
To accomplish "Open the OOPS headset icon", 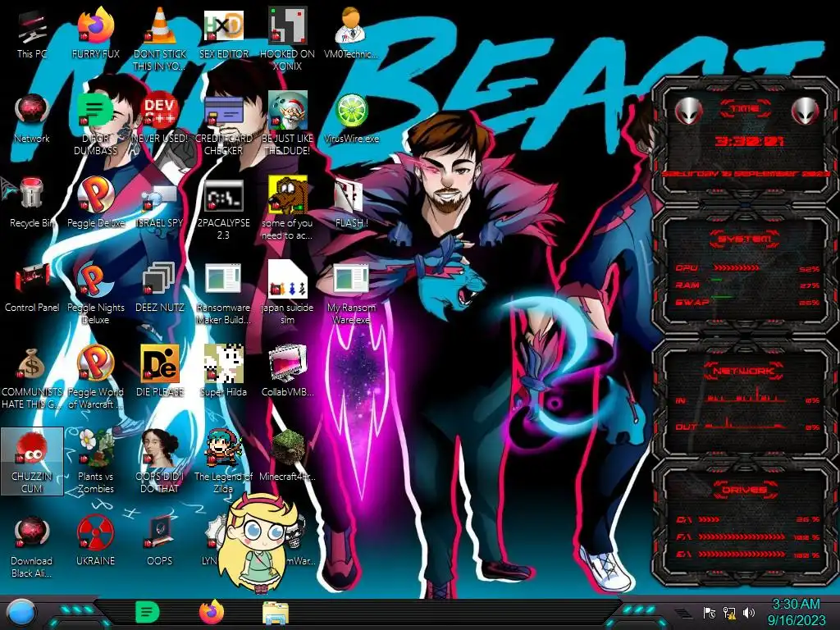I will pyautogui.click(x=160, y=541).
